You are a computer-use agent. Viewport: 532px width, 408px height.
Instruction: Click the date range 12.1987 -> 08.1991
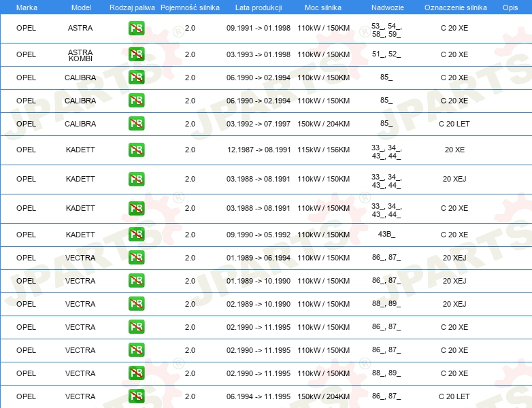259,150
